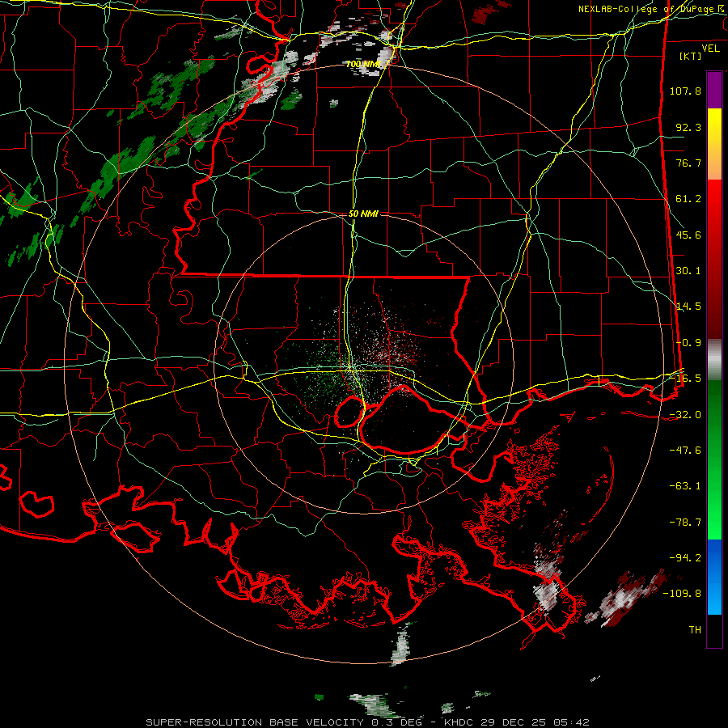Pick the purple segment of the velocity color bar
Screen dimensions: 728x728
[x=714, y=90]
